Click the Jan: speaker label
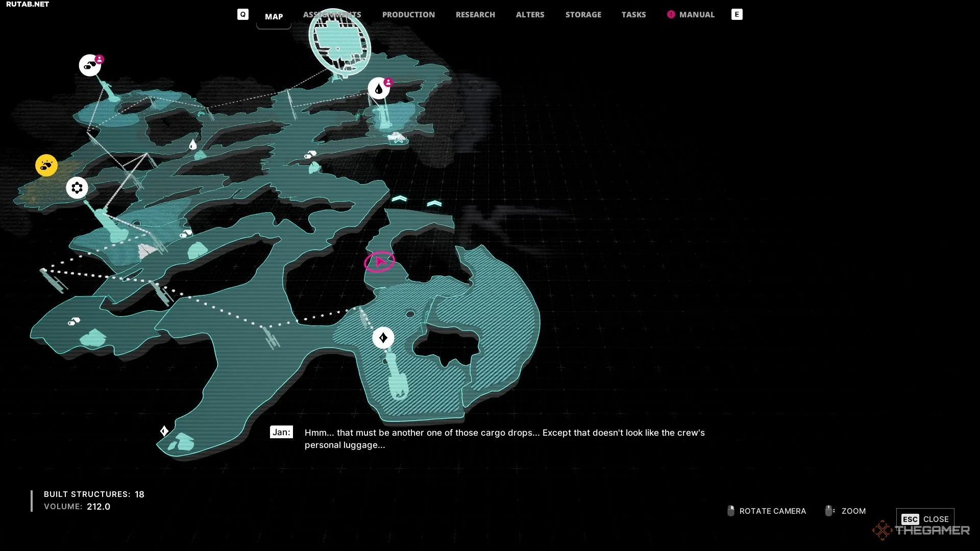This screenshot has width=980, height=551. click(281, 432)
